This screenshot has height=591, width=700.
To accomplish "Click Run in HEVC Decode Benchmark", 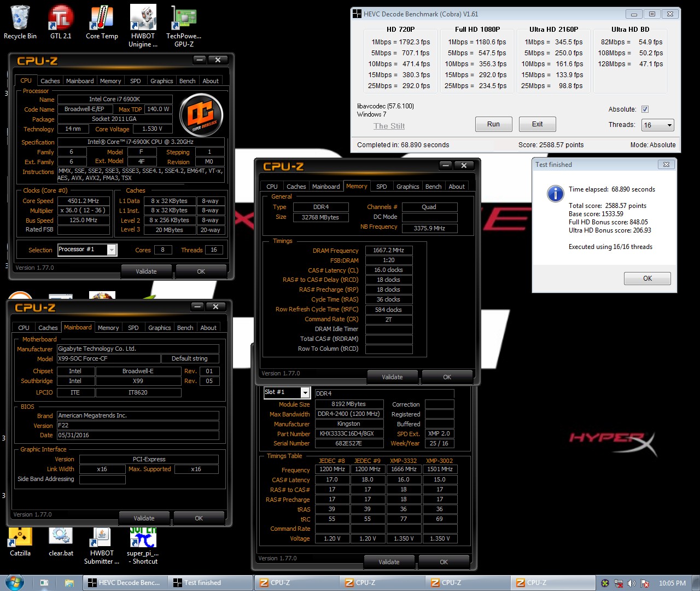I will tap(493, 124).
